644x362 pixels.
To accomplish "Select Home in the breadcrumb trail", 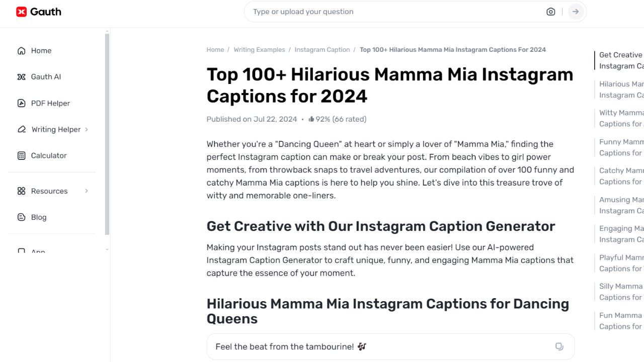I will 215,49.
